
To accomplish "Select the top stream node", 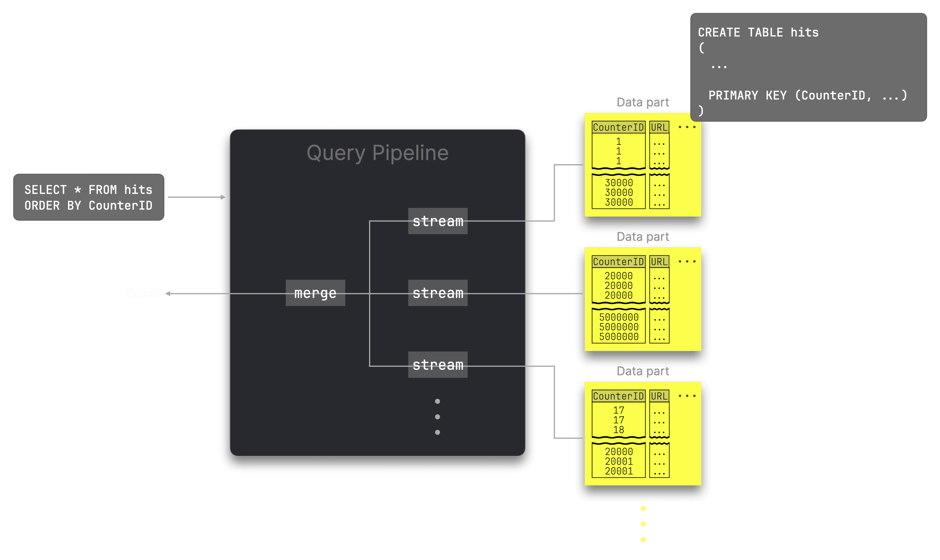I will [x=437, y=221].
